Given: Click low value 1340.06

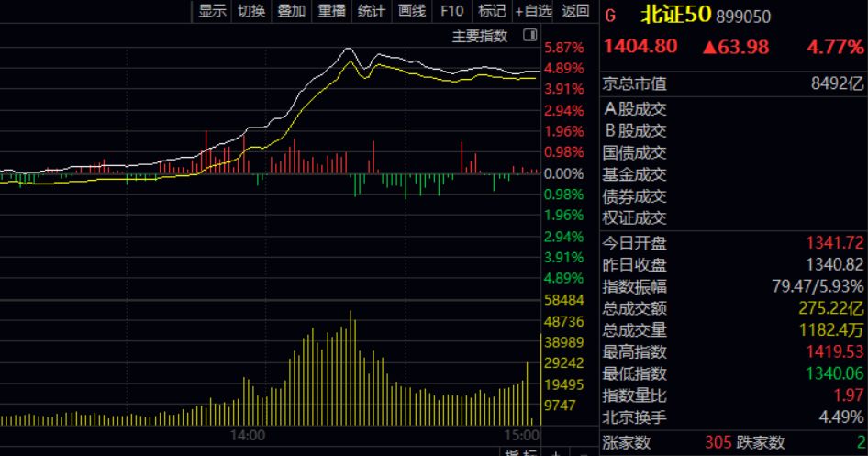Looking at the screenshot, I should [x=834, y=374].
